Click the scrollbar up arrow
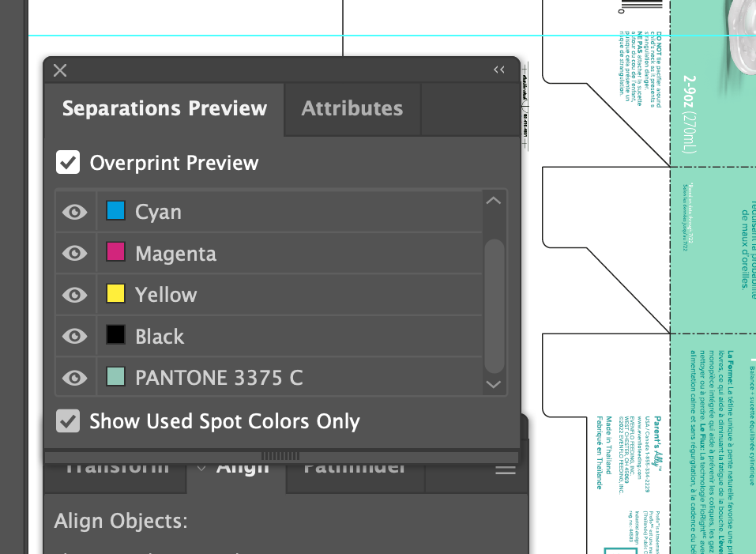This screenshot has height=554, width=756. 493,200
